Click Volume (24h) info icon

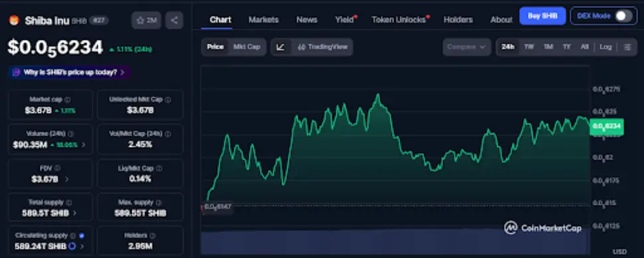tap(71, 134)
